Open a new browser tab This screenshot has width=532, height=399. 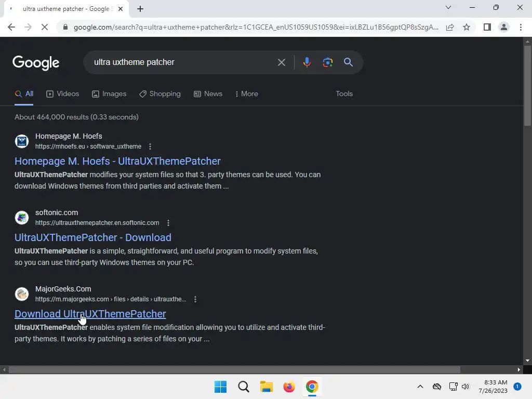[140, 9]
